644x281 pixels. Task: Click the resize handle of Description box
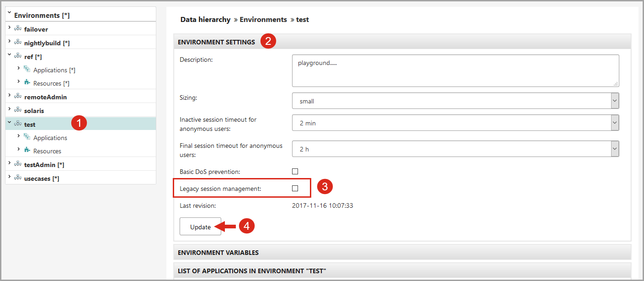pos(616,84)
